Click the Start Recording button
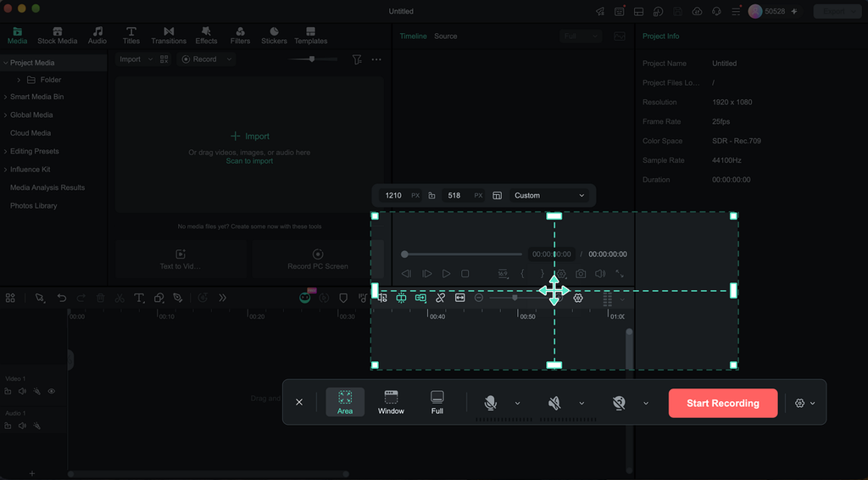Image resolution: width=868 pixels, height=480 pixels. pos(723,403)
